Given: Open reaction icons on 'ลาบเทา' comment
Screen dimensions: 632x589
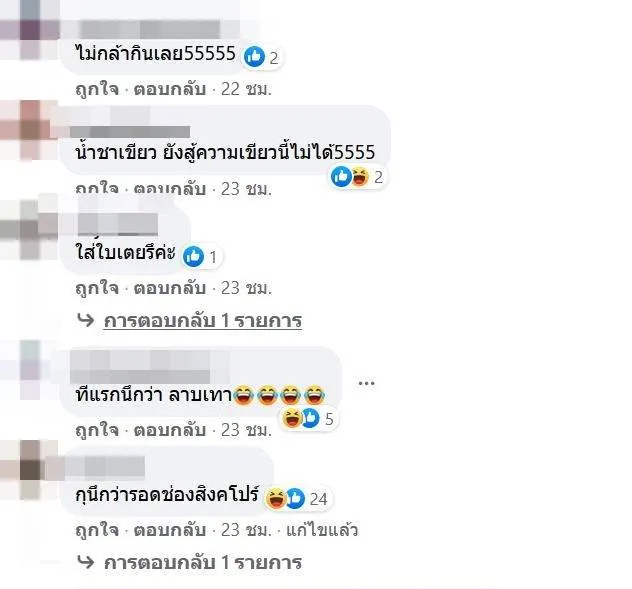Looking at the screenshot, I should (x=309, y=418).
